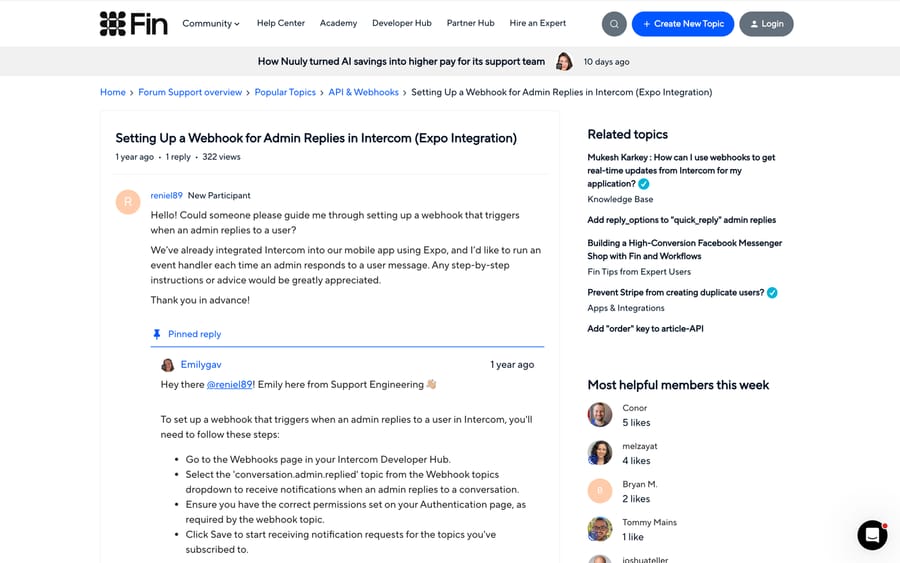
Task: Click the Create New Topic button
Action: [x=683, y=24]
